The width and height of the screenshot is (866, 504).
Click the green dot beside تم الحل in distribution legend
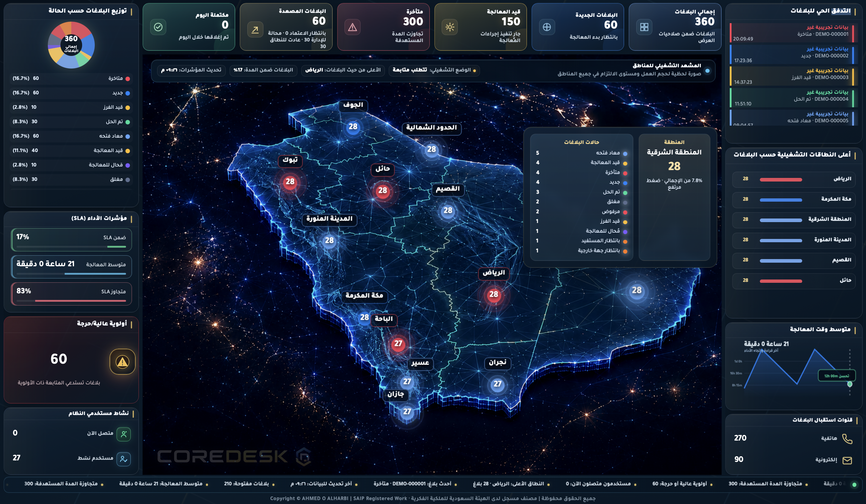pyautogui.click(x=128, y=122)
